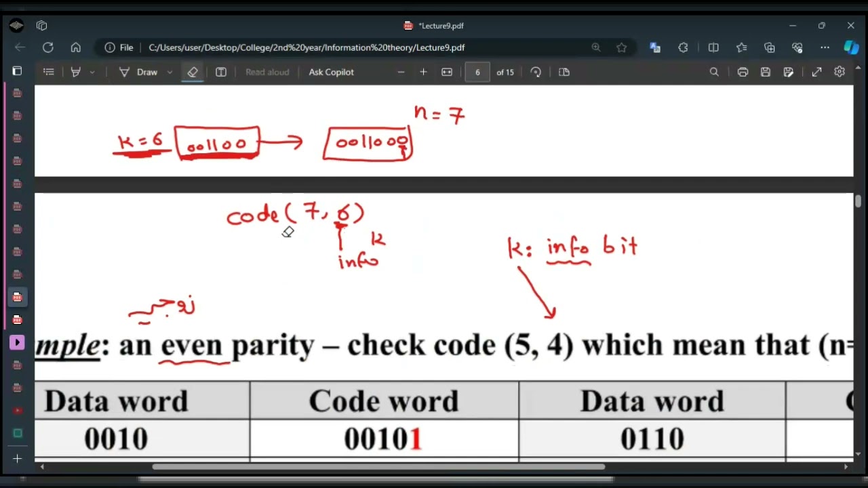Screen dimensions: 868x488
Task: Open browser essentials heart icon
Action: pyautogui.click(x=797, y=47)
